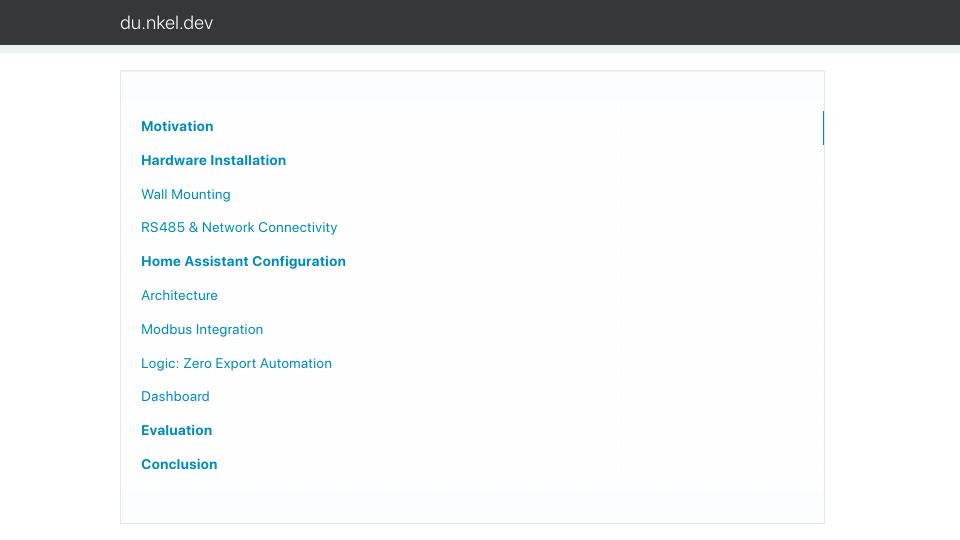Screen dimensions: 960x540
Task: Navigate to RS485 & Network Connectivity
Action: pos(239,228)
